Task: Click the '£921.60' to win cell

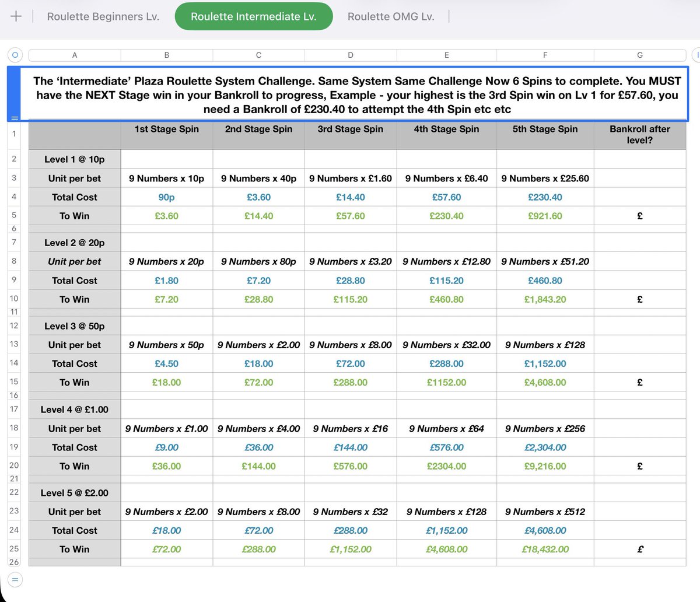Action: [545, 216]
